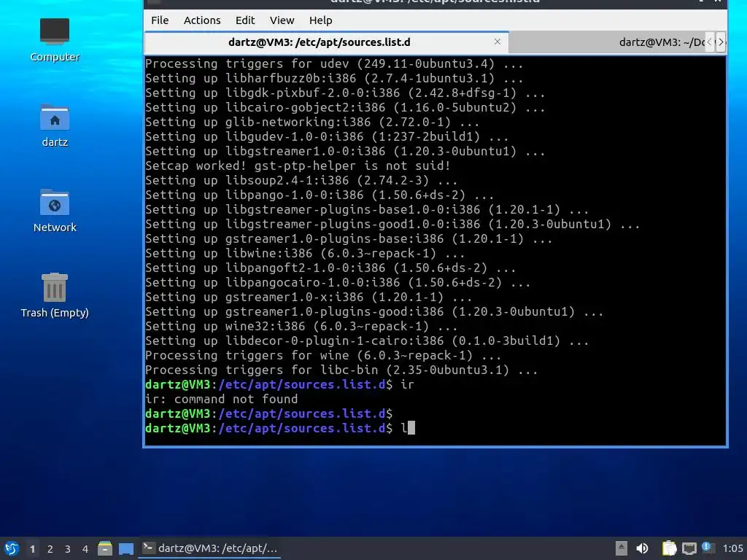The width and height of the screenshot is (747, 560).
Task: Click 'Setting up libdecor-0-plugin-1-cairo:i386' line
Action: coord(367,341)
